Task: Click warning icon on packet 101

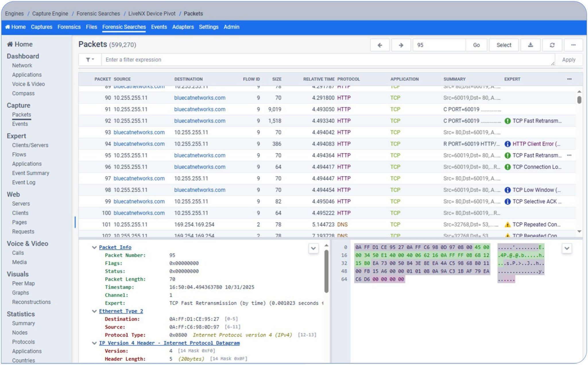Action: 507,225
